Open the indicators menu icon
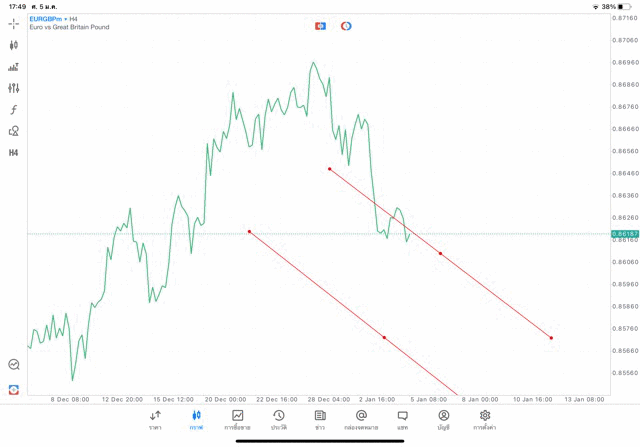This screenshot has width=640, height=447. (x=14, y=67)
